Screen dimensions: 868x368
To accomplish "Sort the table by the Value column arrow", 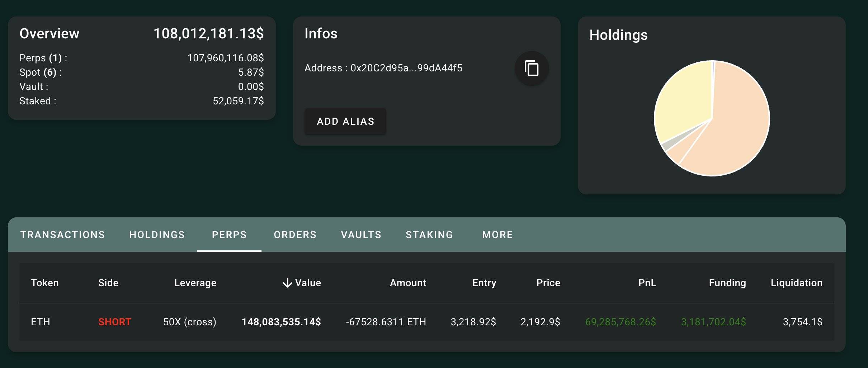I will (x=287, y=283).
